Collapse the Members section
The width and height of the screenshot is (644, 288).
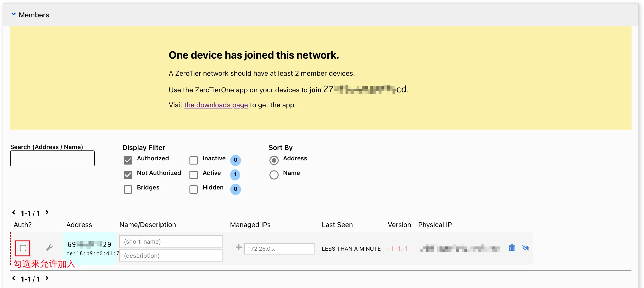point(14,14)
